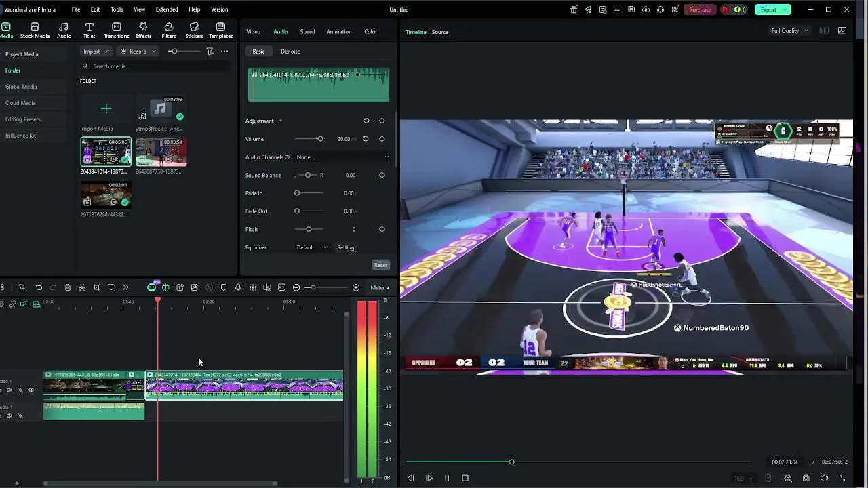Mute the Audio 1 track

point(9,415)
